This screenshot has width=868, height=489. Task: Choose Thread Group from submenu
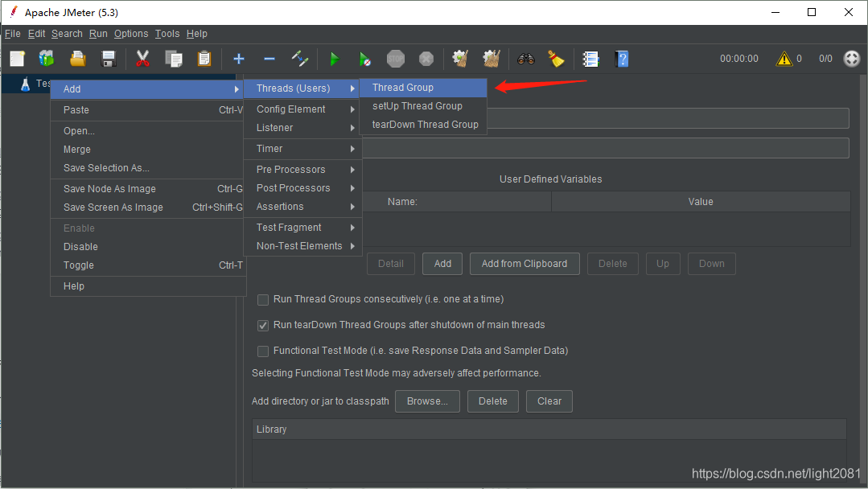click(423, 88)
